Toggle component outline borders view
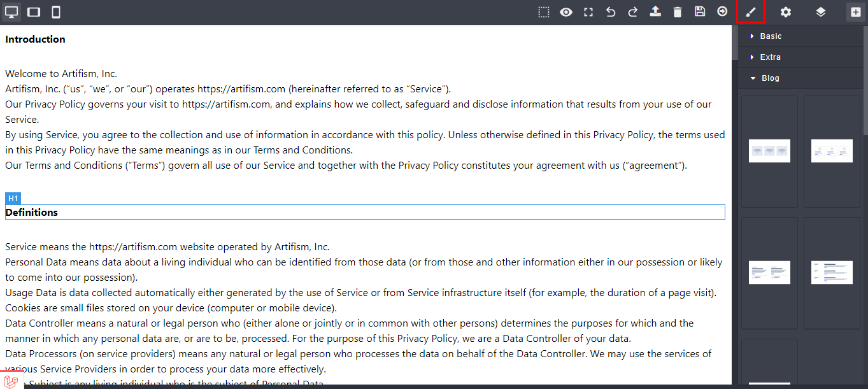Image resolution: width=868 pixels, height=389 pixels. click(544, 12)
